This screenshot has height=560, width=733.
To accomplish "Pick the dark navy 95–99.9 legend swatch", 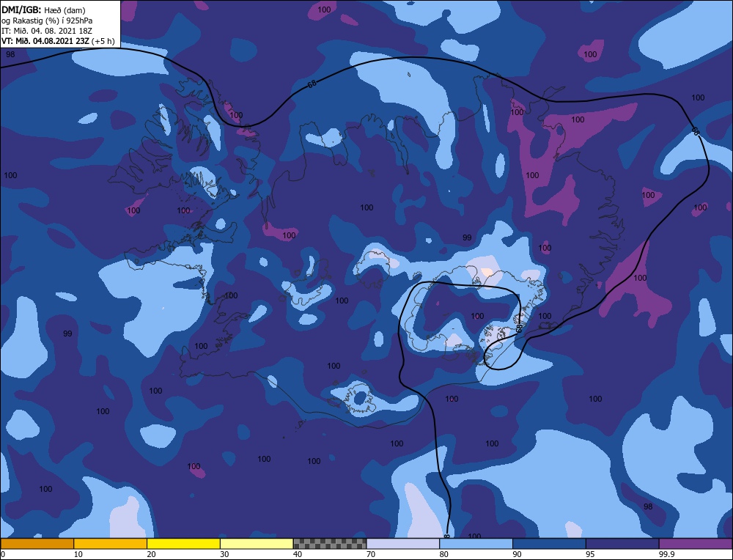I will coord(622,544).
